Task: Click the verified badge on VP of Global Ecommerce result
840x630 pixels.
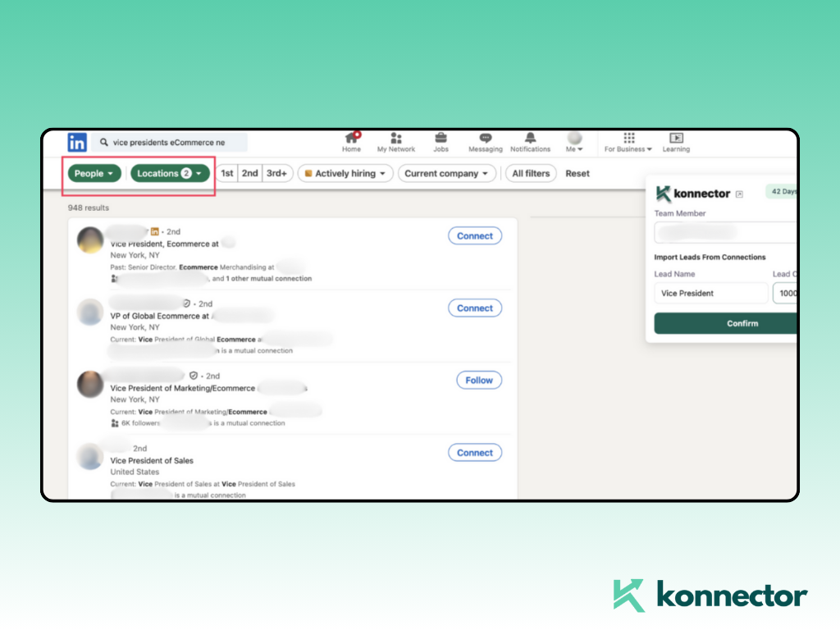Action: click(186, 304)
